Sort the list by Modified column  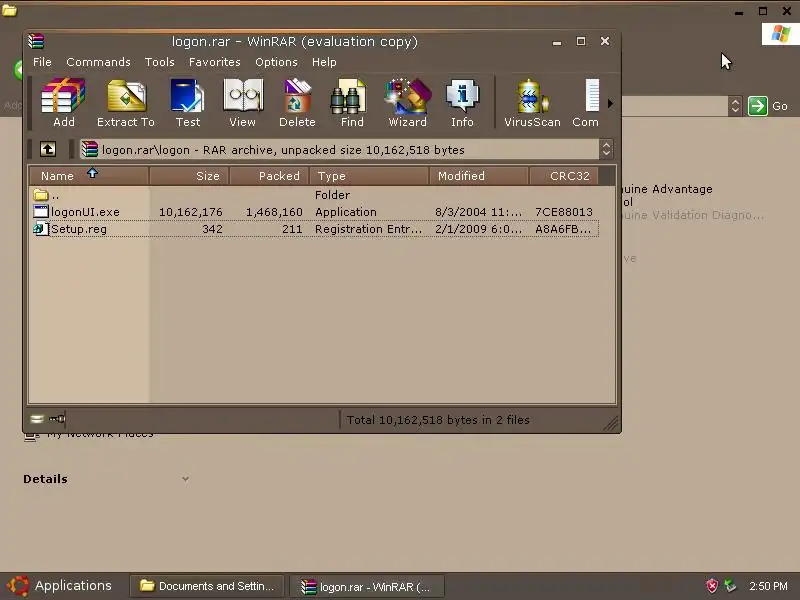click(x=479, y=176)
